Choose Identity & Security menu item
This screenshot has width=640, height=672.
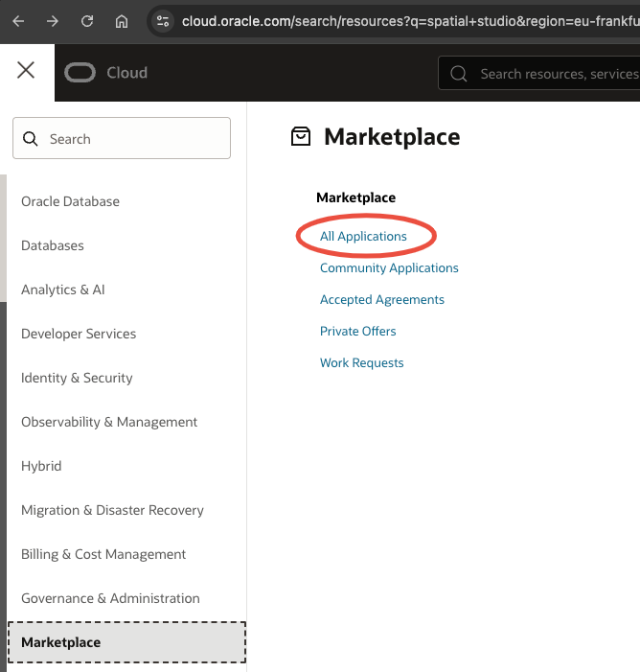(x=77, y=378)
